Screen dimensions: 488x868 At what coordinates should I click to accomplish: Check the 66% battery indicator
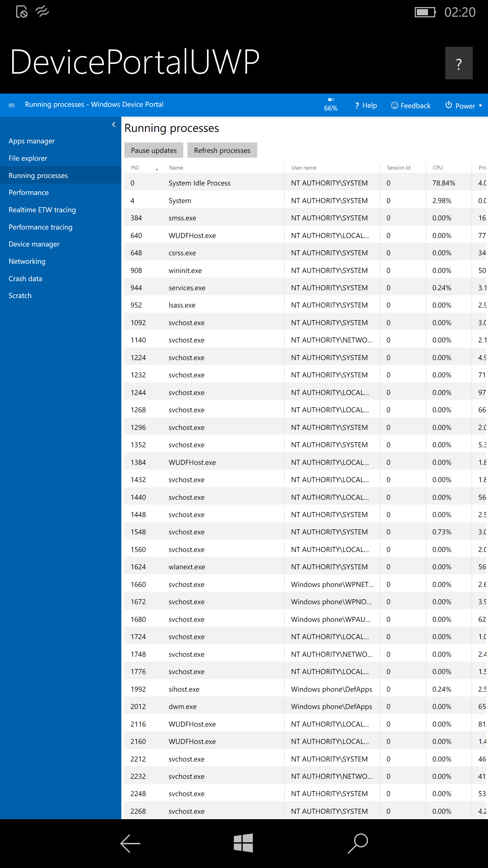(x=331, y=105)
